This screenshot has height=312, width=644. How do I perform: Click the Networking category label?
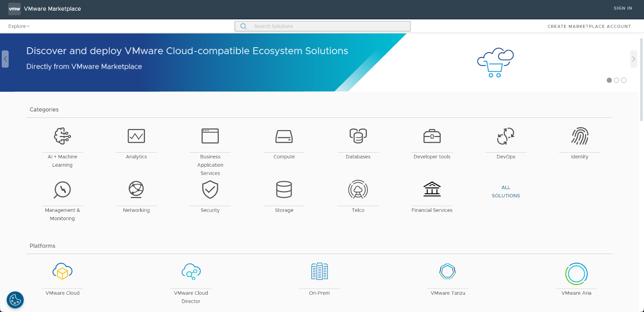(x=136, y=210)
